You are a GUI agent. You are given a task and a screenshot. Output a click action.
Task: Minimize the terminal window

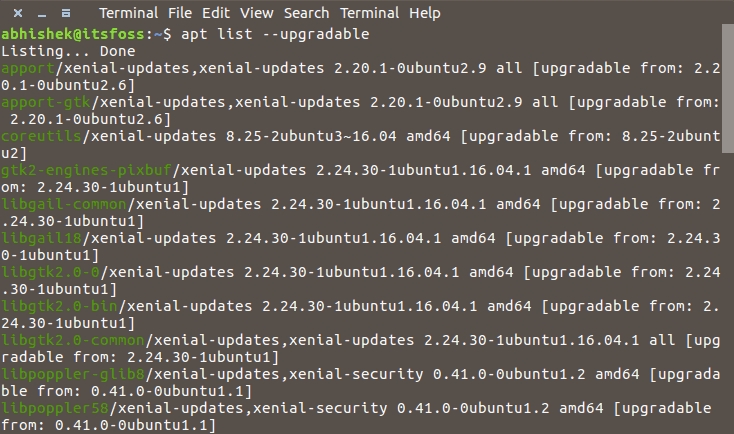click(x=38, y=14)
